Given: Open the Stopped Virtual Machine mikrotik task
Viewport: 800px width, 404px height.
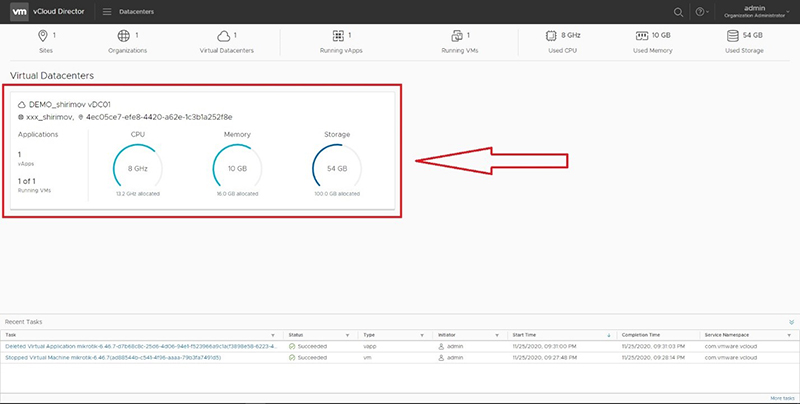Looking at the screenshot, I should tap(113, 358).
